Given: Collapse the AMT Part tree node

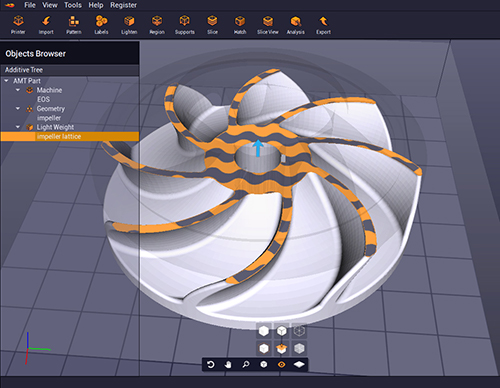Looking at the screenshot, I should 6,81.
